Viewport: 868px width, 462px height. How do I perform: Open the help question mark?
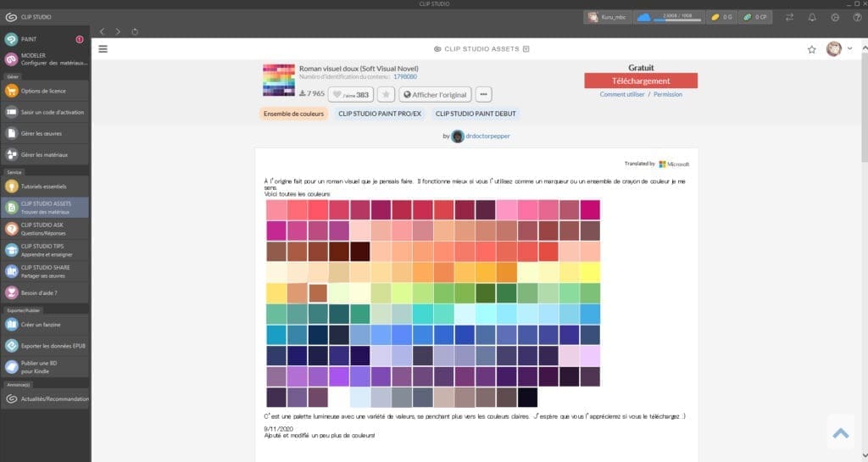point(857,17)
